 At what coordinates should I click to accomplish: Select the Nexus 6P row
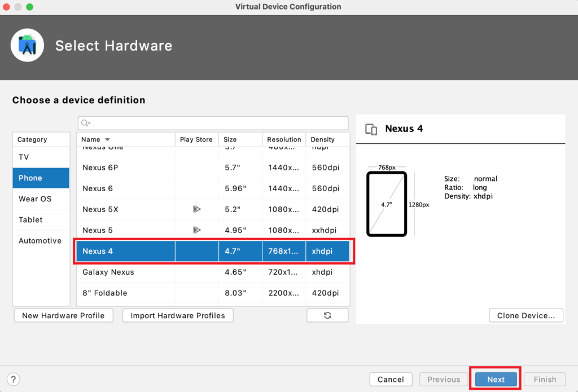pyautogui.click(x=213, y=168)
